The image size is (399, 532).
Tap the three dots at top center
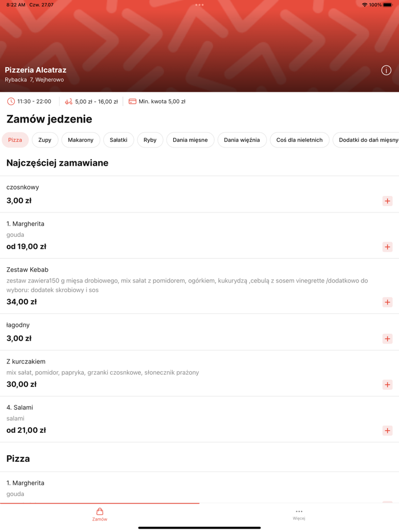[x=199, y=5]
